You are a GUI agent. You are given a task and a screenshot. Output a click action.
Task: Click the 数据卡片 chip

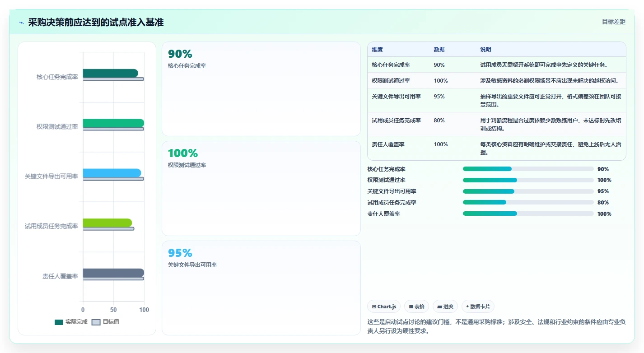click(478, 307)
